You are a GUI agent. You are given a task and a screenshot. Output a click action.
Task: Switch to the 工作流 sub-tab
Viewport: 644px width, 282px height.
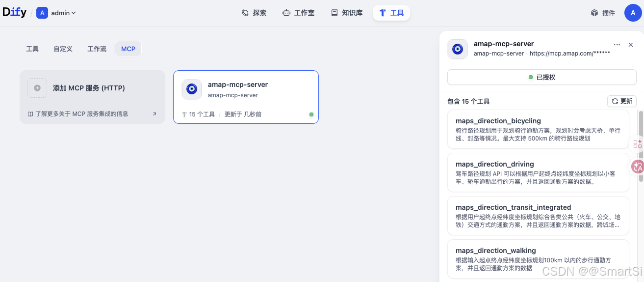tap(97, 49)
